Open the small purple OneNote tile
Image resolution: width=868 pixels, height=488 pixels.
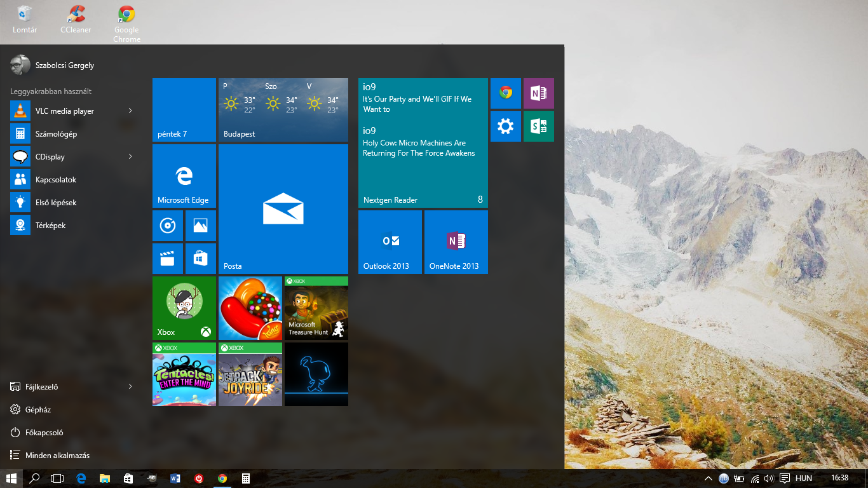(539, 93)
